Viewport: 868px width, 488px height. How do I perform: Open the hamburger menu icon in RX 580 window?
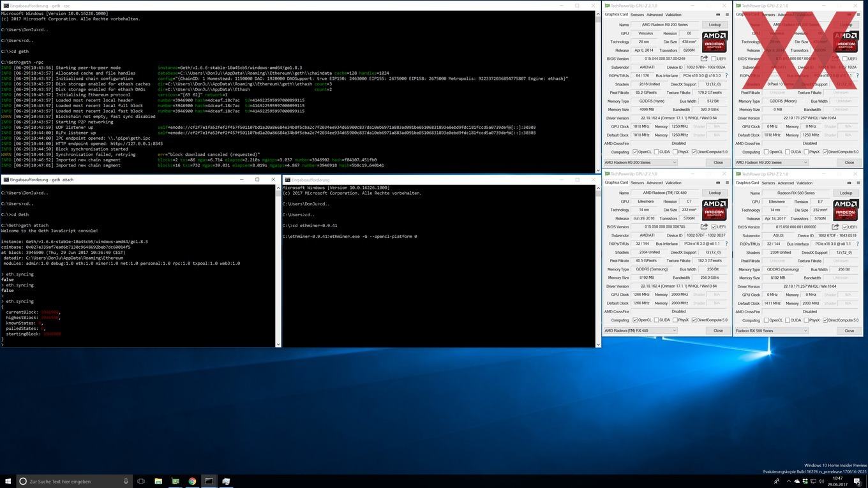[857, 182]
